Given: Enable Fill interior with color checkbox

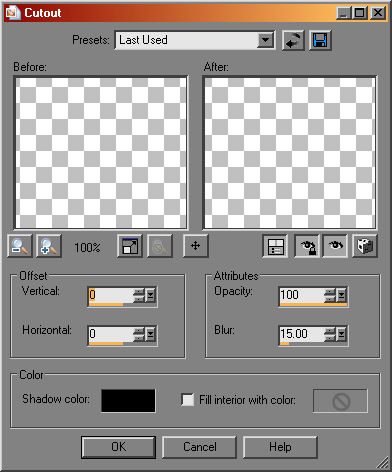Looking at the screenshot, I should pyautogui.click(x=188, y=400).
